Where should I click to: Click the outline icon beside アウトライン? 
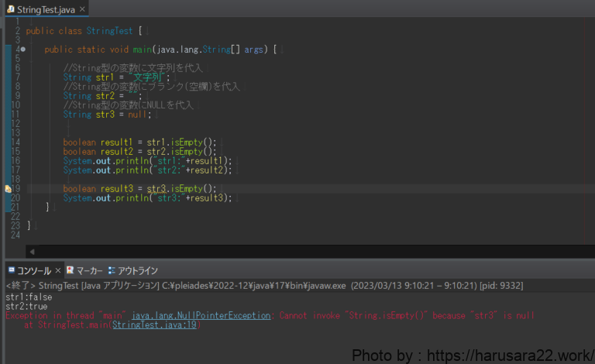point(112,270)
